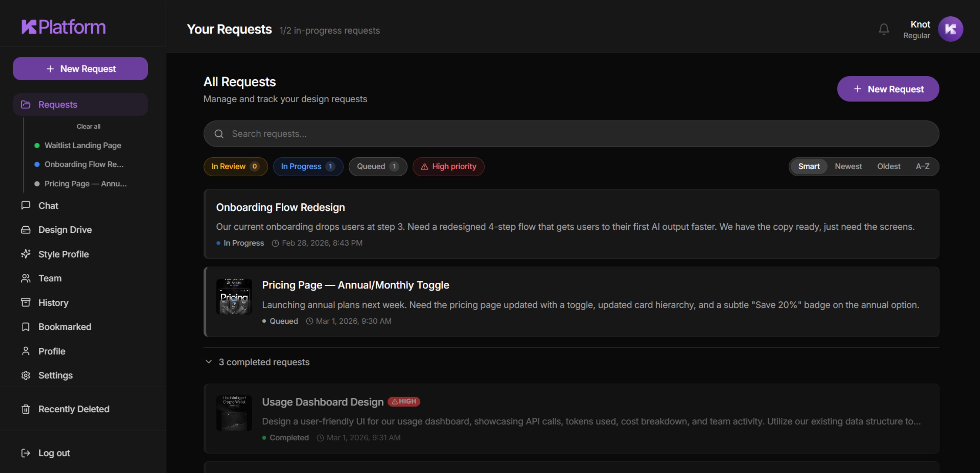Enable the Queued filter chip
This screenshot has width=980, height=473.
pos(378,166)
